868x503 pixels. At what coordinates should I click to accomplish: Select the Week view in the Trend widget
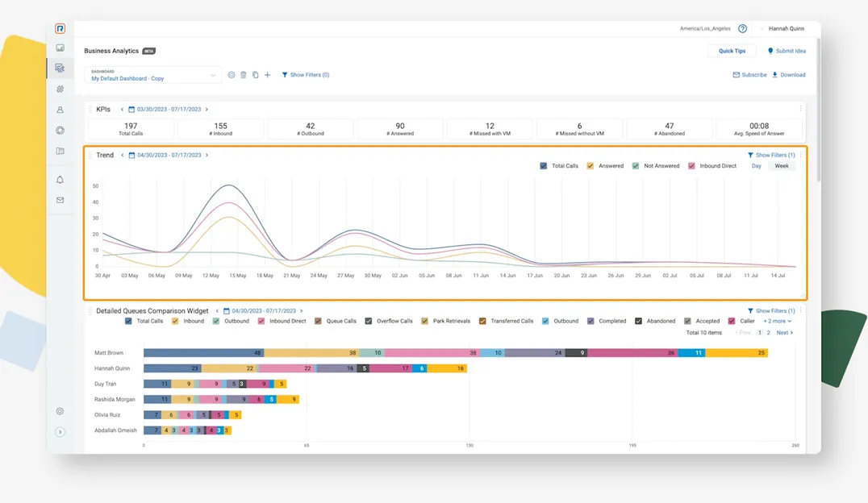point(782,166)
